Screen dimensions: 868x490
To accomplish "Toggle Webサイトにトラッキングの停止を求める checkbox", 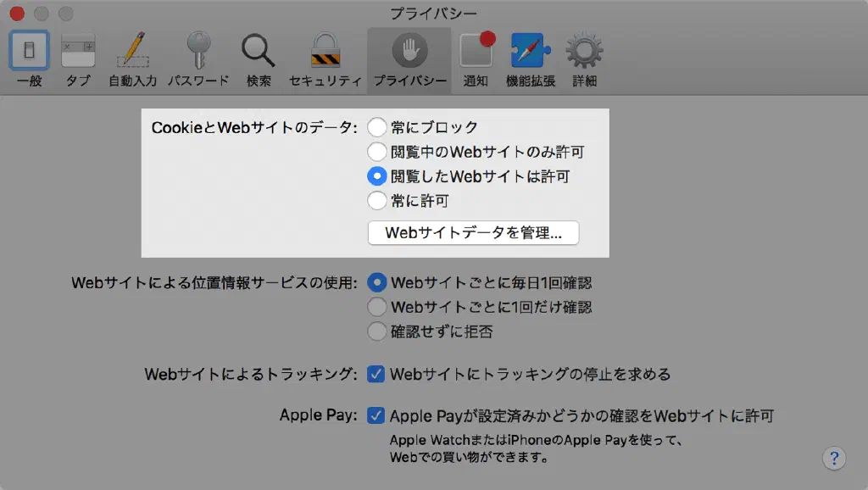I will tap(376, 375).
